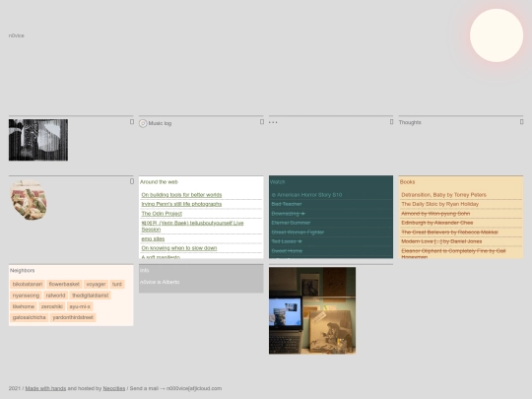The height and width of the screenshot is (399, 532).
Task: Open the Made with hands footer link
Action: (x=45, y=388)
